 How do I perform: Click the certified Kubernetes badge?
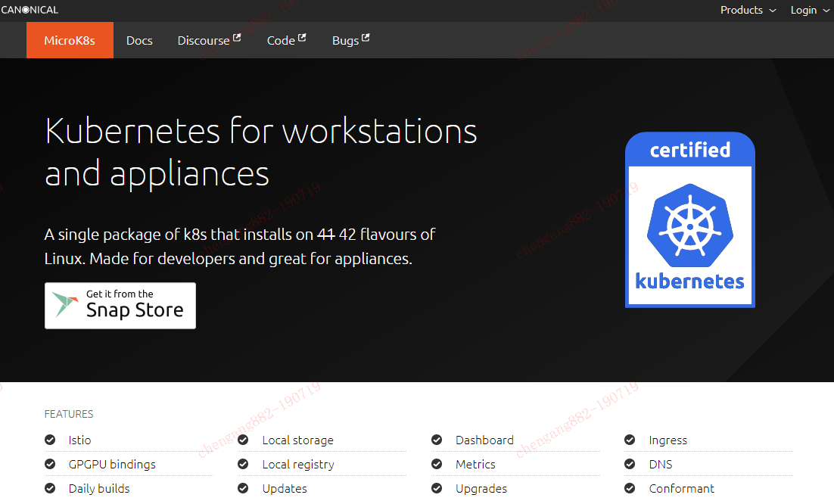click(x=690, y=219)
